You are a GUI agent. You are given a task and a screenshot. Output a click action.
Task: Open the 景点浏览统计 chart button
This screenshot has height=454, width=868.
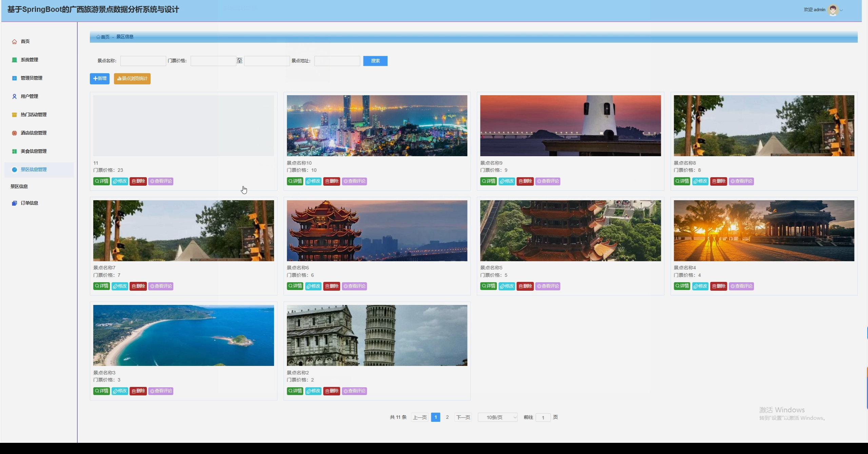tap(132, 79)
